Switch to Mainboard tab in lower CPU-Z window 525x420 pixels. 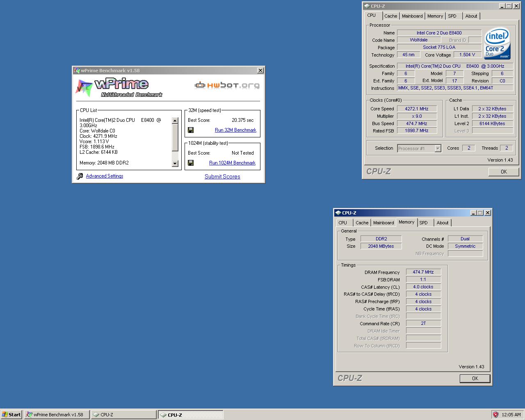[x=383, y=223]
